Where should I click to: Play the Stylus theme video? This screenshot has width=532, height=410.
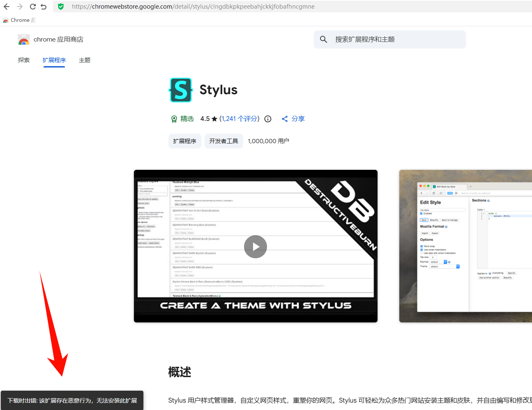(x=256, y=247)
